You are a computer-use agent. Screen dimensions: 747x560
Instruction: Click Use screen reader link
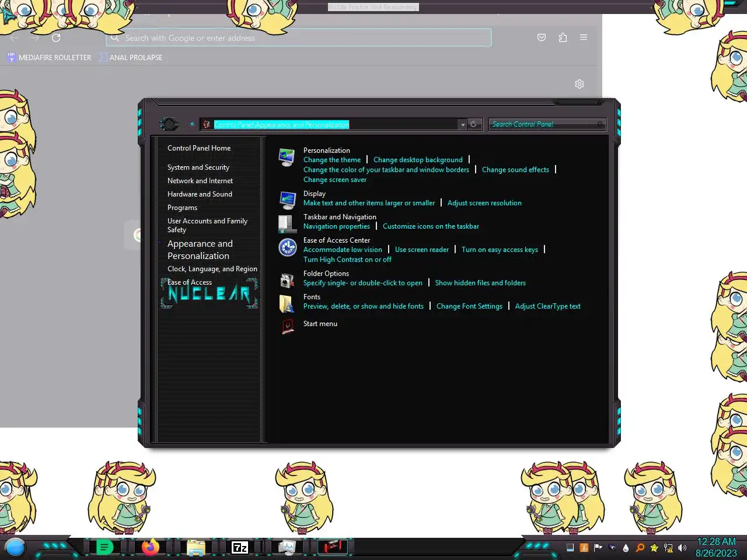(422, 250)
